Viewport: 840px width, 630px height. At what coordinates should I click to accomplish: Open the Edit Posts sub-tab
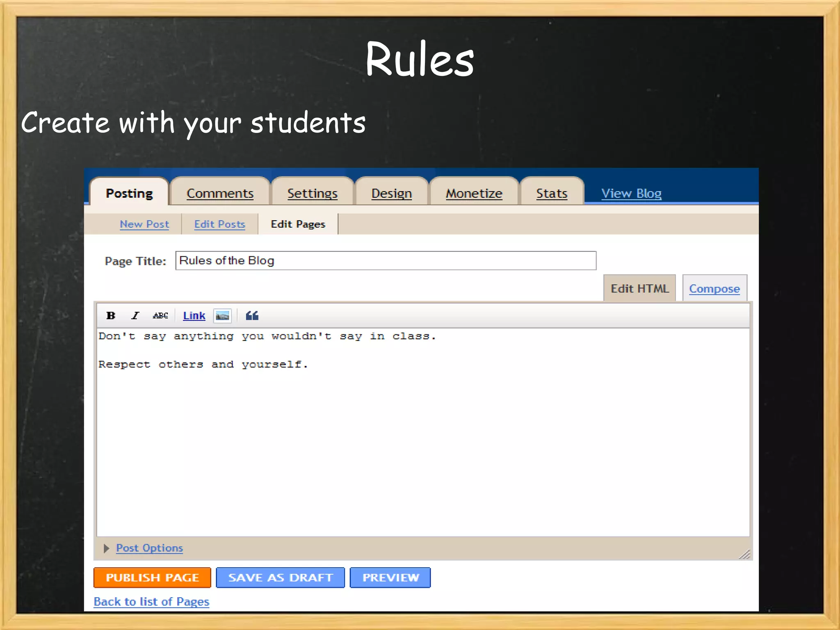coord(220,224)
